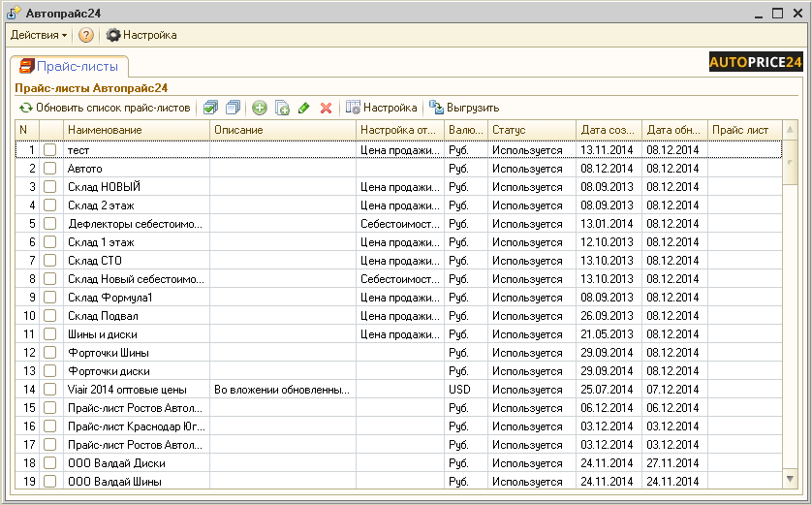Click the description Во вложении обновленны...
The image size is (812, 505).
(x=282, y=390)
